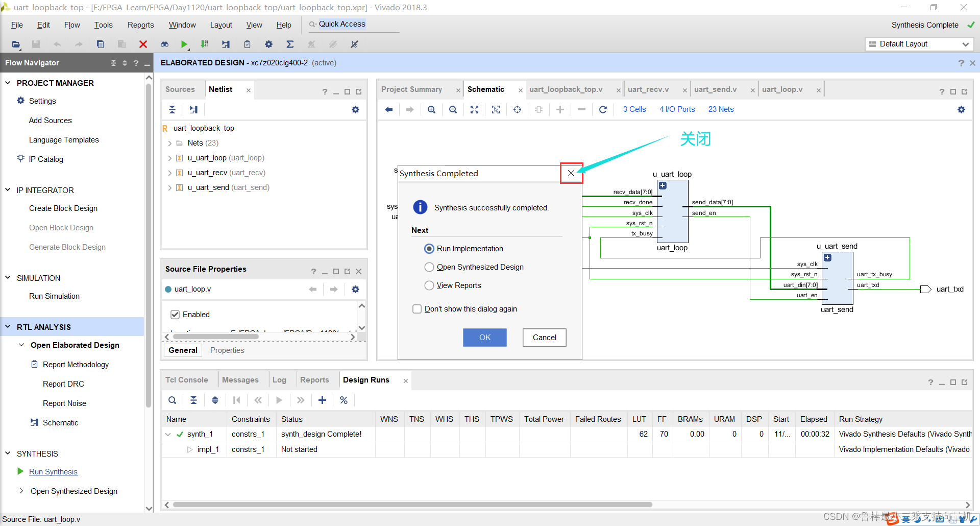This screenshot has width=980, height=526.
Task: Click Design Runs expand all icon
Action: (x=215, y=400)
